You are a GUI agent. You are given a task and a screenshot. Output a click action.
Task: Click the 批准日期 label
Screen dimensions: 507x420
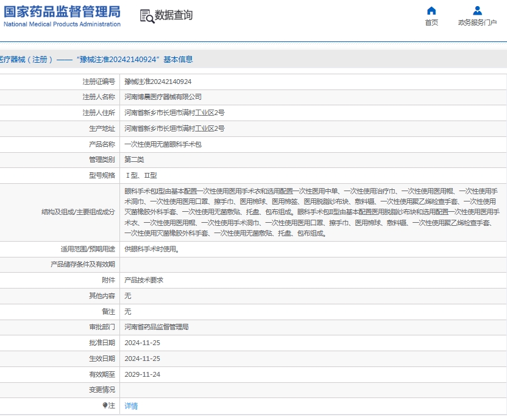[x=102, y=343]
